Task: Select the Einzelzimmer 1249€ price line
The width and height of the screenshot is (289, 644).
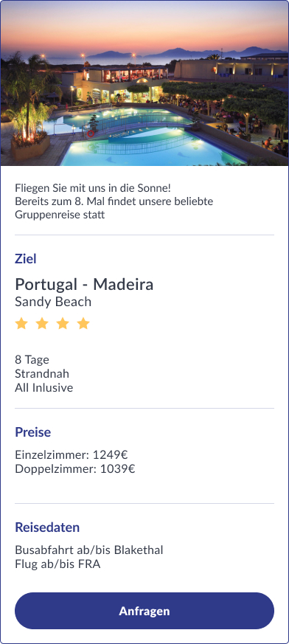Action: 72,455
